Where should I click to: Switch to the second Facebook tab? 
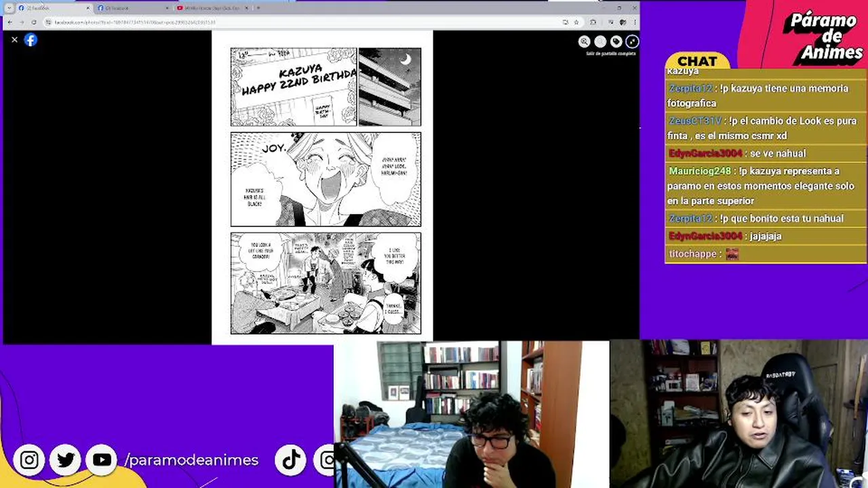click(132, 8)
